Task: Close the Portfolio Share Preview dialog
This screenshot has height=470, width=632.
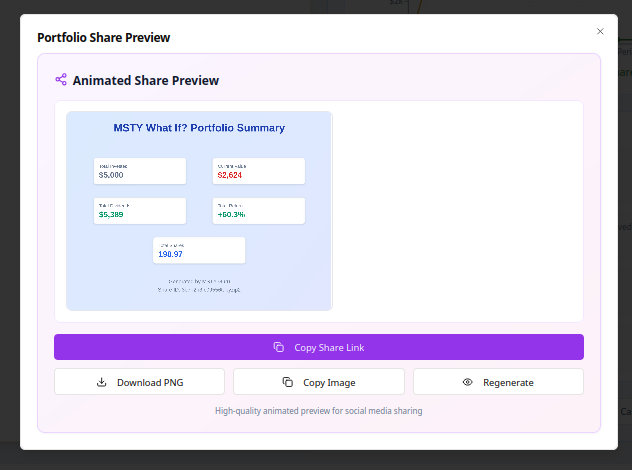Action: point(600,32)
